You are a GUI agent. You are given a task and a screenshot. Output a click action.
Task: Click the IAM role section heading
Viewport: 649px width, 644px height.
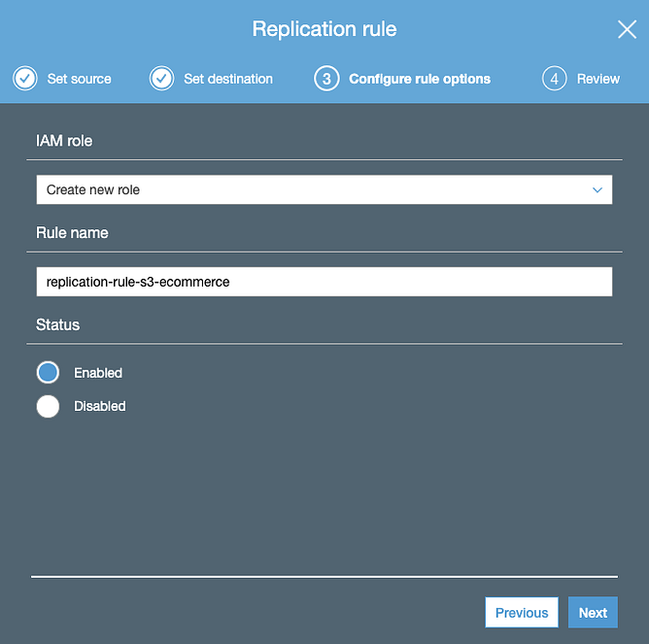tap(64, 141)
